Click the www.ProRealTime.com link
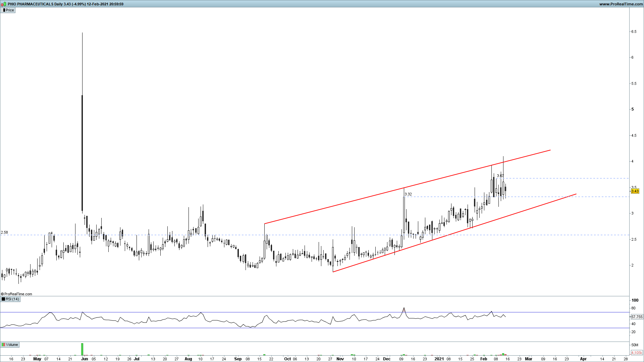The image size is (644, 362). (621, 4)
